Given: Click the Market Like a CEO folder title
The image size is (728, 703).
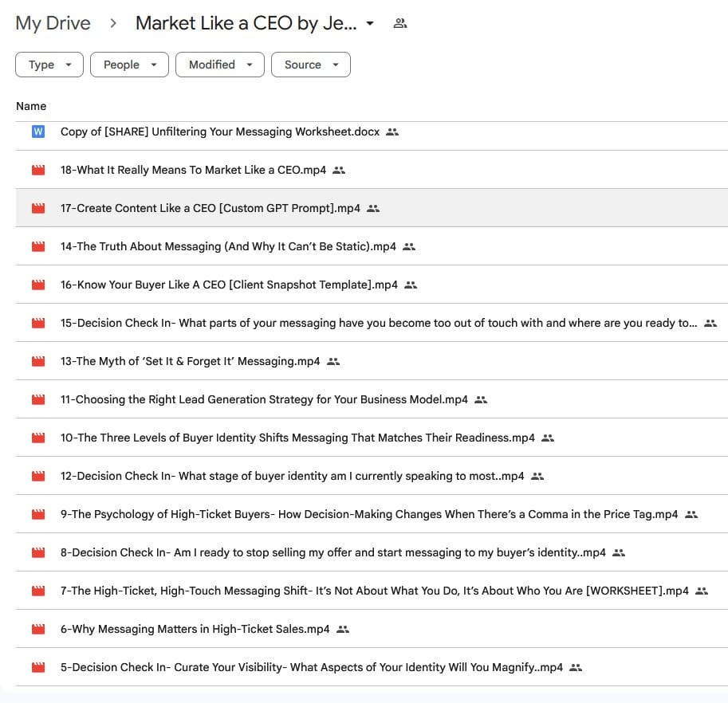Looking at the screenshot, I should [243, 23].
